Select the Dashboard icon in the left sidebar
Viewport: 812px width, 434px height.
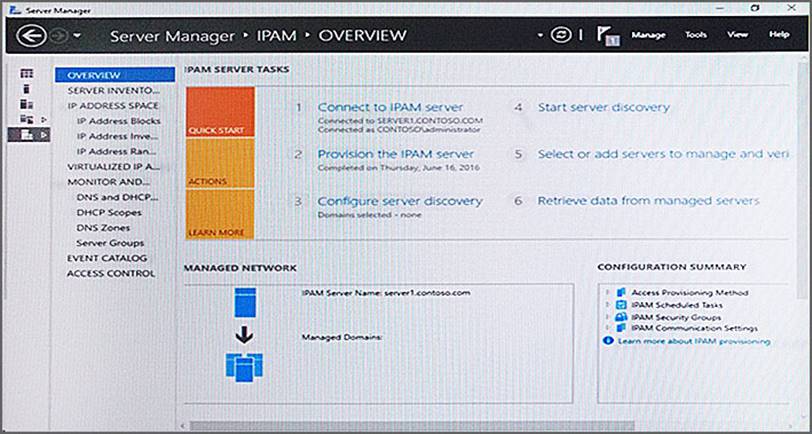(x=27, y=74)
